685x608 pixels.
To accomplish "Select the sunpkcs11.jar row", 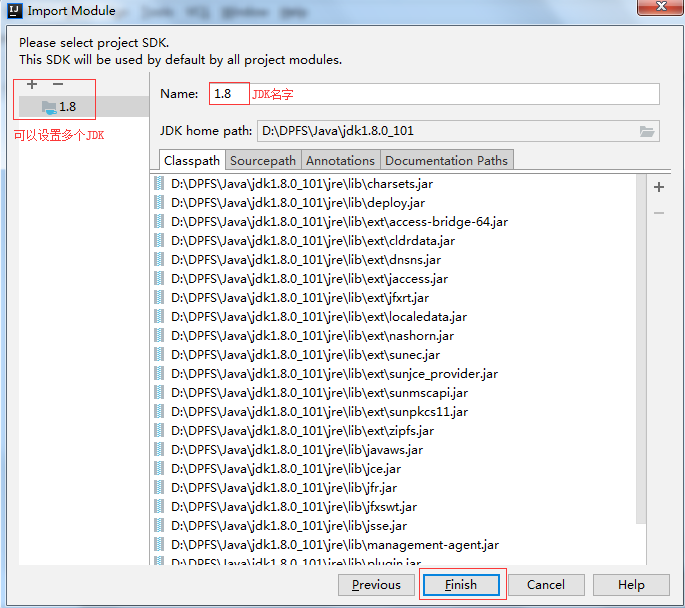I will click(x=393, y=412).
